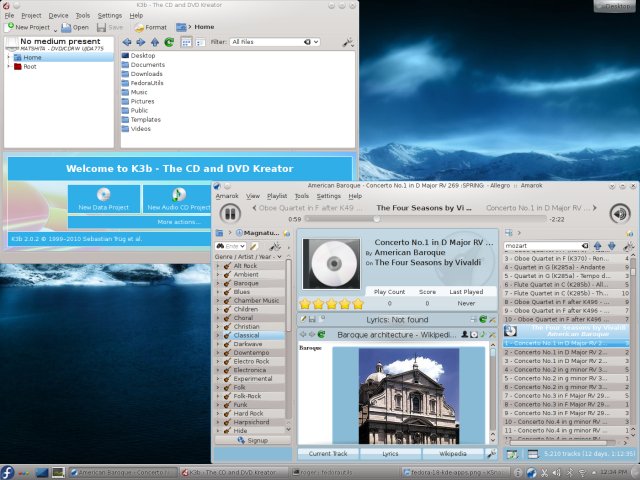
Task: Go up one folder in K3b browser
Action: 155,43
